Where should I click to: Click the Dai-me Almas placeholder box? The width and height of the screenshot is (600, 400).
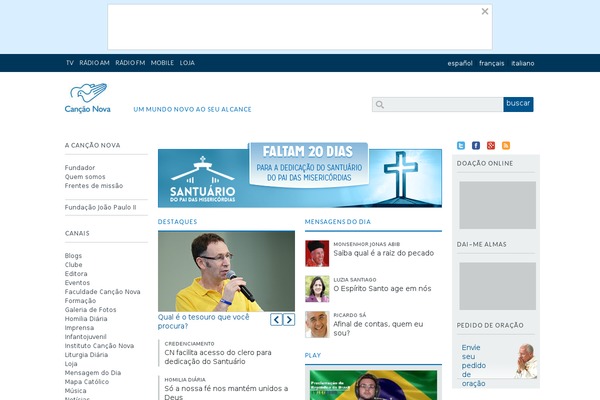497,286
